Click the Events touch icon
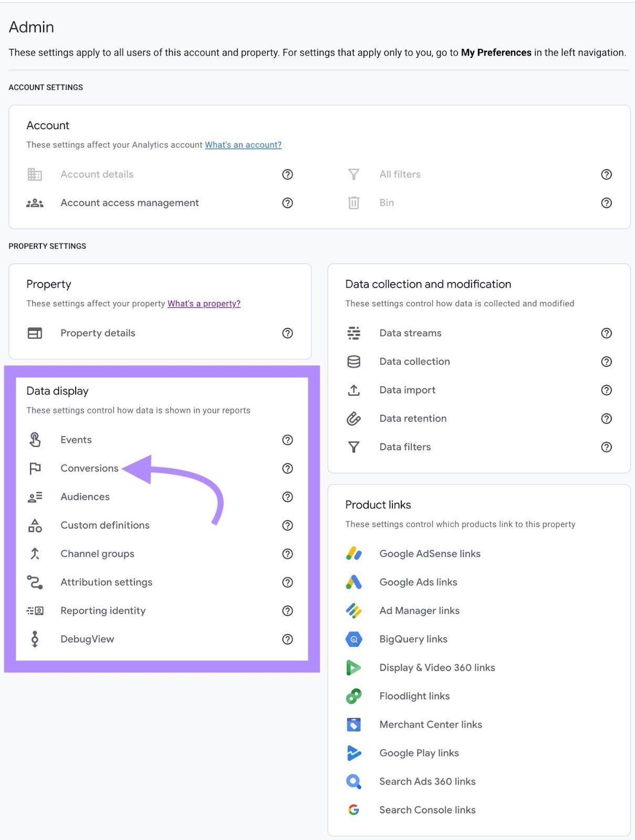 [x=35, y=440]
